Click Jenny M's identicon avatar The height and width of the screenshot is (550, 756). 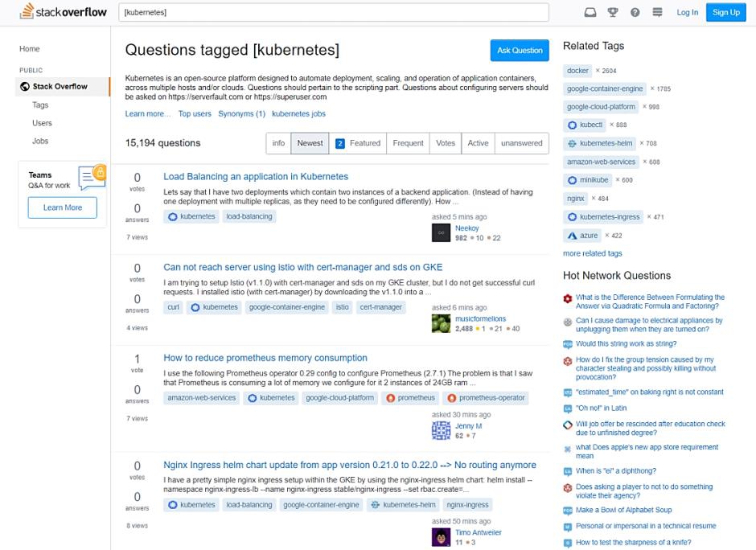click(441, 430)
